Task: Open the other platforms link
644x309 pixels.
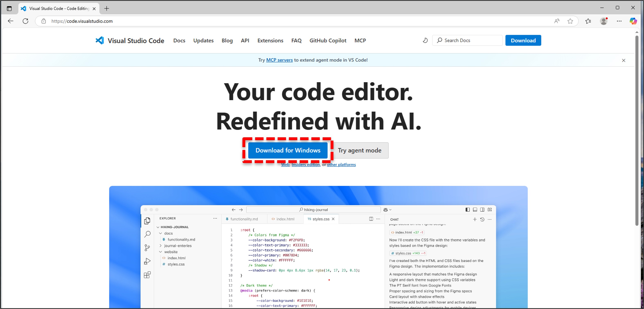Action: coord(341,165)
